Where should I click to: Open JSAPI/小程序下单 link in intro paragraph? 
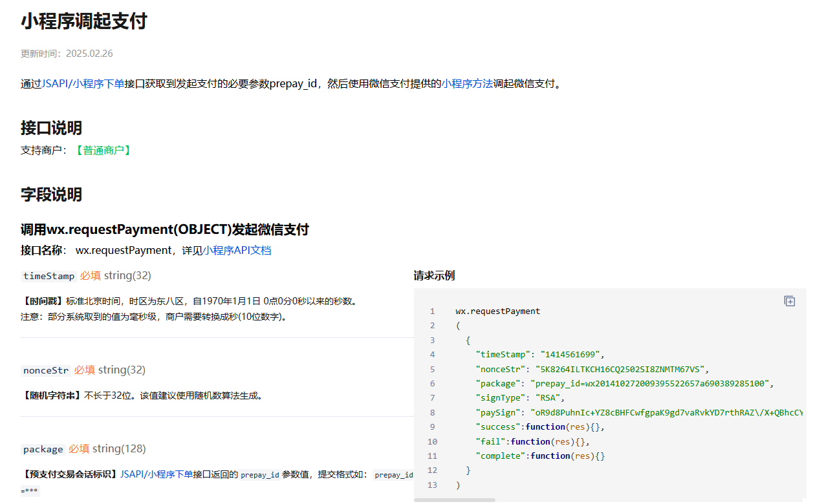click(x=83, y=83)
